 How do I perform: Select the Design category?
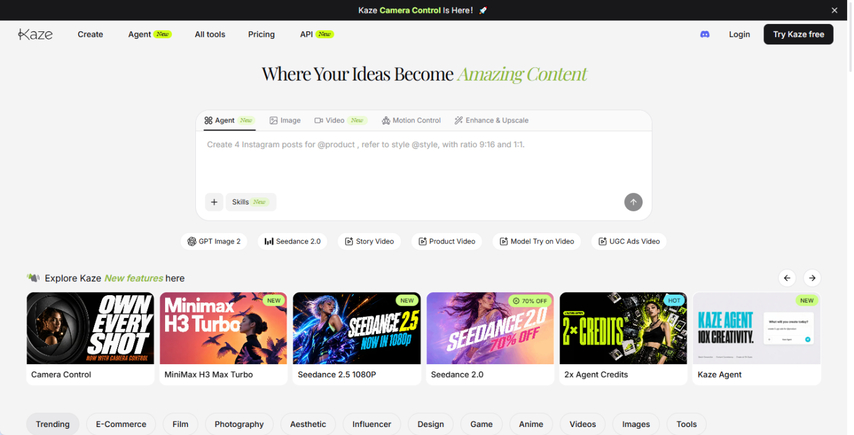coord(431,424)
